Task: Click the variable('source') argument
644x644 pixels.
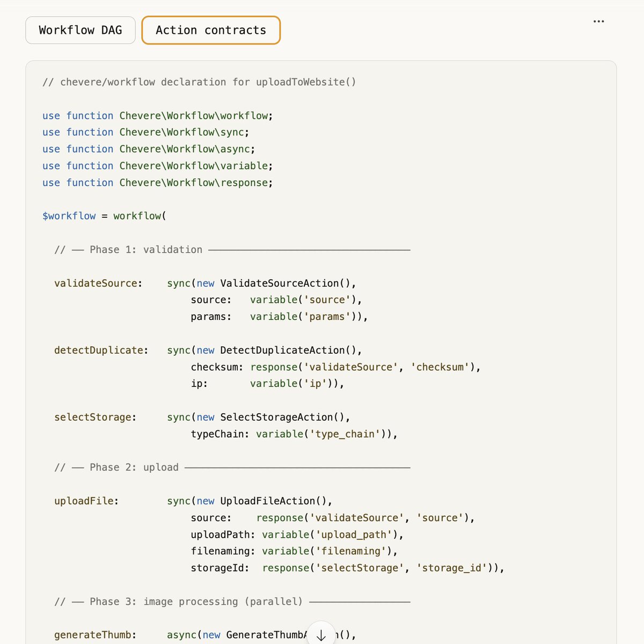Action: pyautogui.click(x=303, y=300)
